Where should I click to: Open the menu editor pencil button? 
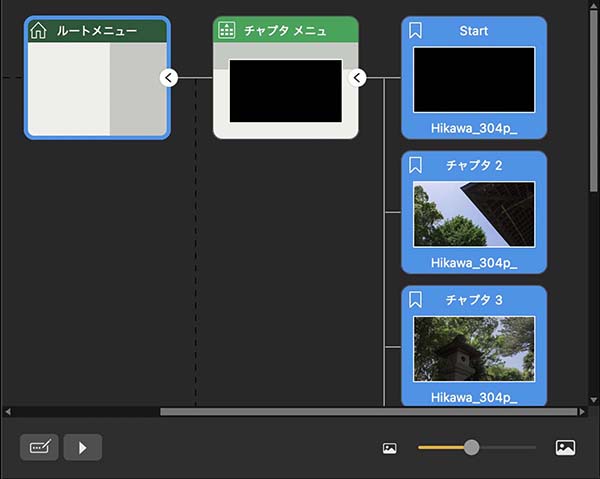pyautogui.click(x=39, y=447)
